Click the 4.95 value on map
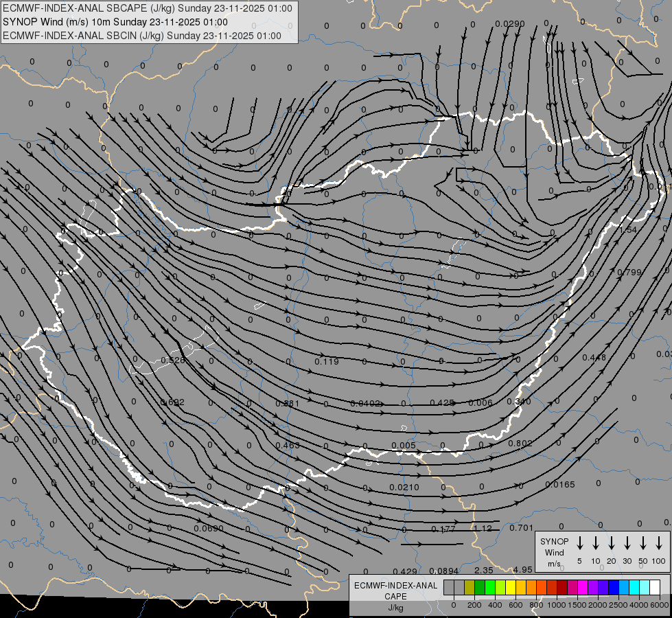The height and width of the screenshot is (618, 672). pos(523,570)
